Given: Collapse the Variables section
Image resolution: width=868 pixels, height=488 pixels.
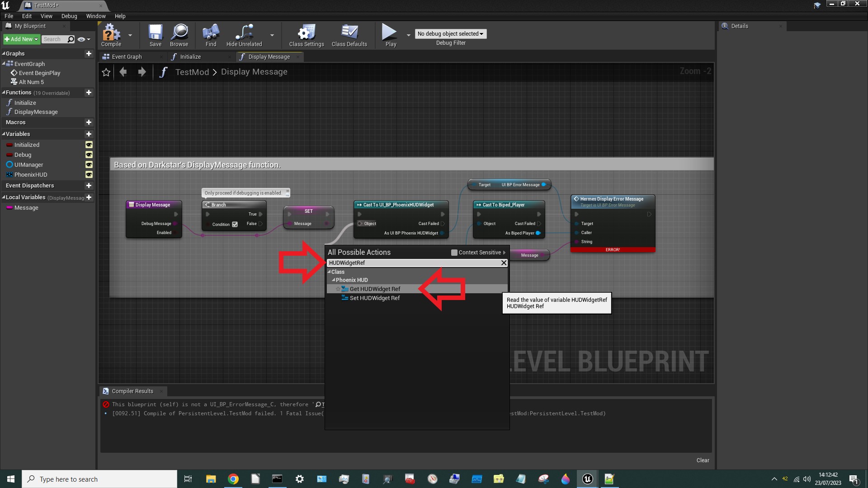Looking at the screenshot, I should 4,134.
